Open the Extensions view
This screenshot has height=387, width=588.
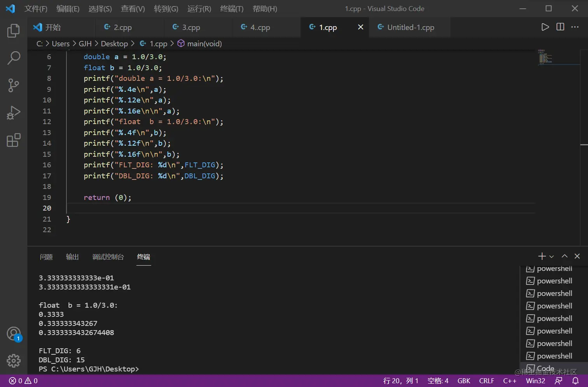(14, 140)
